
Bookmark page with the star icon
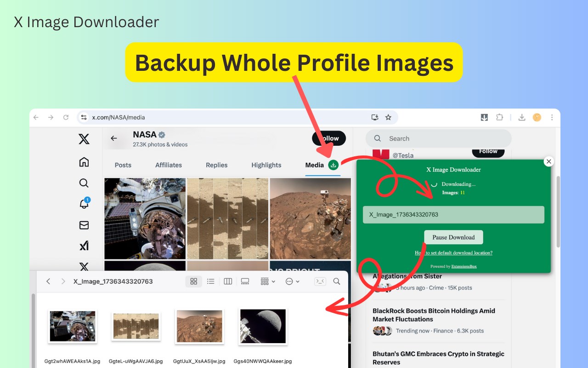click(x=388, y=117)
